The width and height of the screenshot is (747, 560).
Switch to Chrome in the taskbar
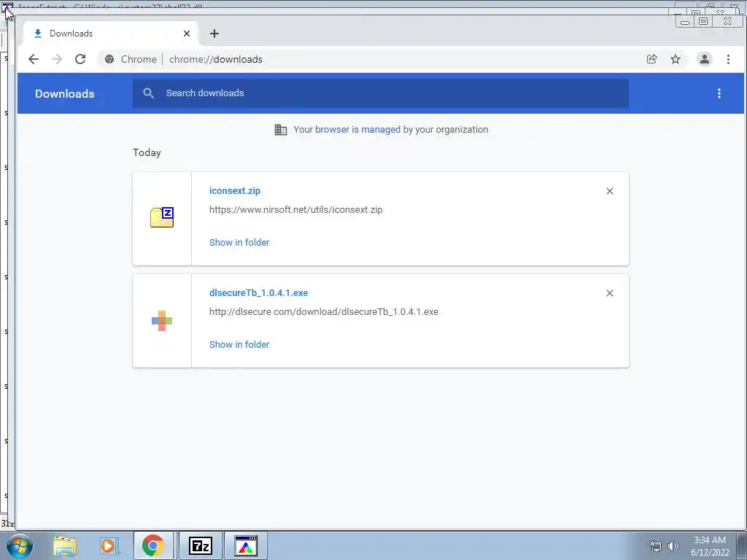click(x=153, y=545)
